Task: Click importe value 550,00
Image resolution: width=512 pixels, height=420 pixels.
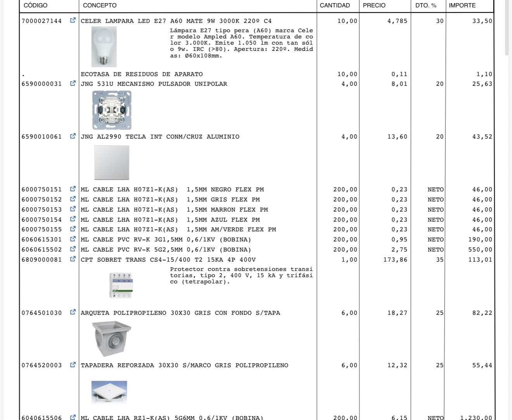Action: [480, 250]
